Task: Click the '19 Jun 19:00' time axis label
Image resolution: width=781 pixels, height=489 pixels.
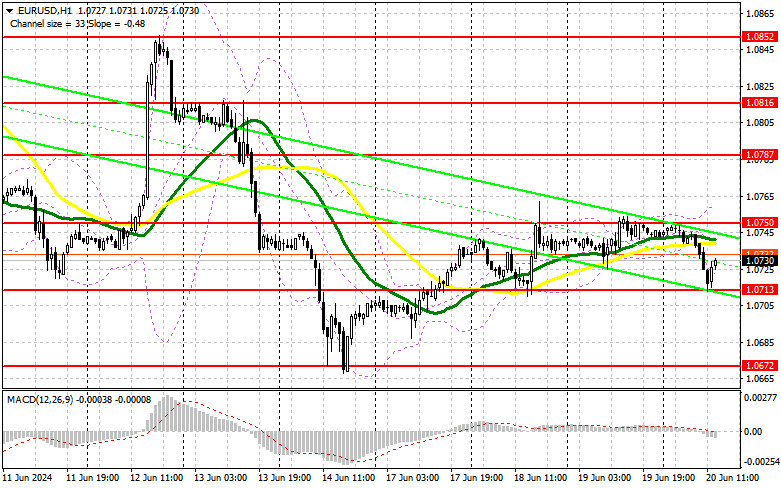Action: [x=668, y=478]
